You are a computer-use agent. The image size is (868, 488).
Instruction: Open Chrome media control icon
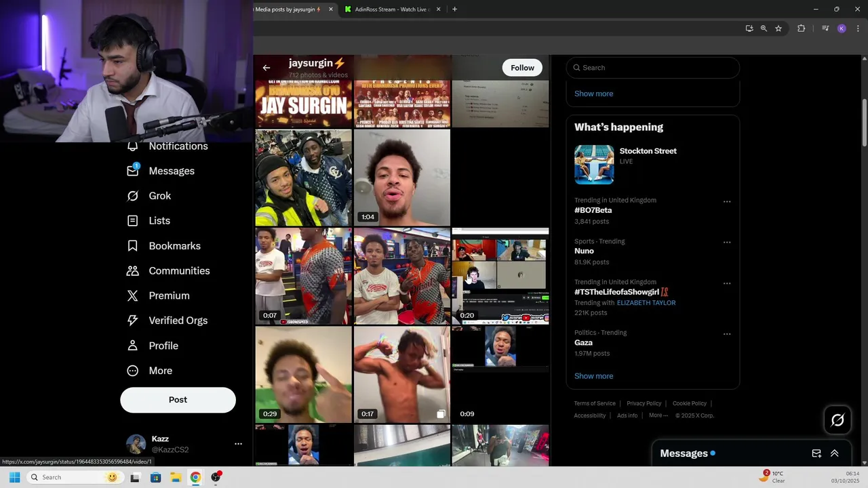tap(825, 28)
